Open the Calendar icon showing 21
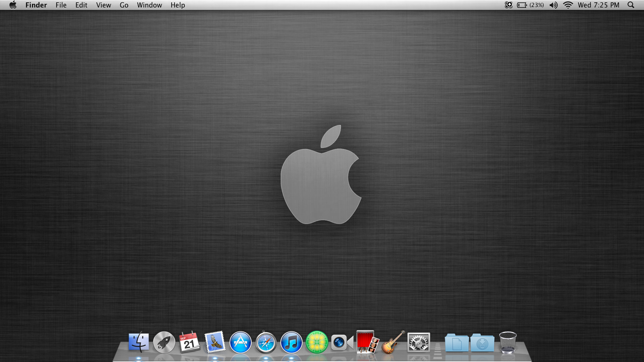Viewport: 644px width, 362px height. [190, 342]
